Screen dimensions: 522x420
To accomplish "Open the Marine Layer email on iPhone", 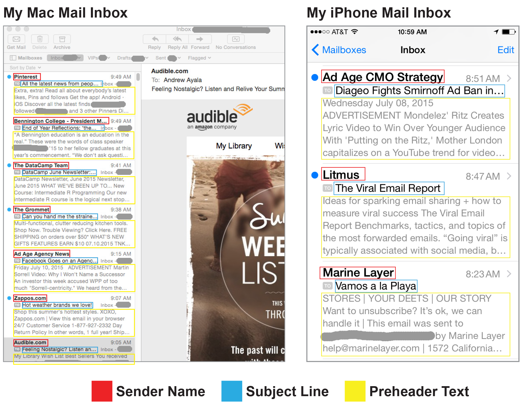I will (x=413, y=310).
